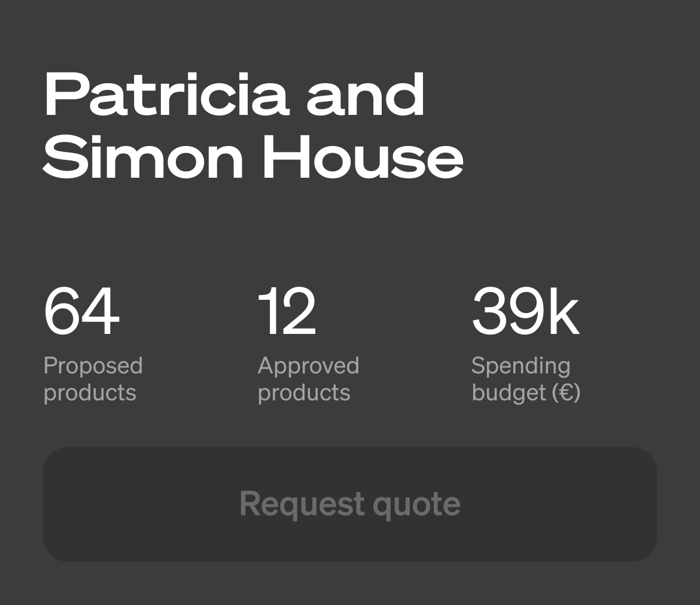Click the letter k in 39k

pos(564,312)
